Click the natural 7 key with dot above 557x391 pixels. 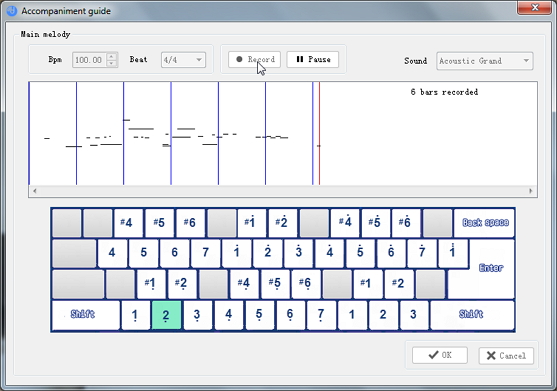click(x=422, y=254)
